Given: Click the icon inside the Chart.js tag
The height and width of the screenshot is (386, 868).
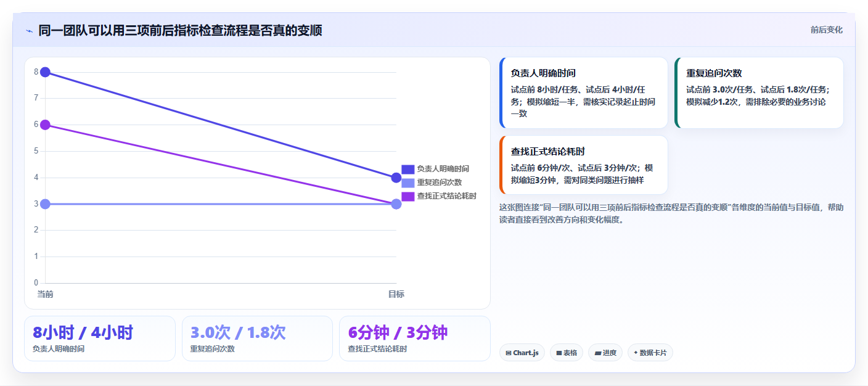Looking at the screenshot, I should pyautogui.click(x=509, y=353).
